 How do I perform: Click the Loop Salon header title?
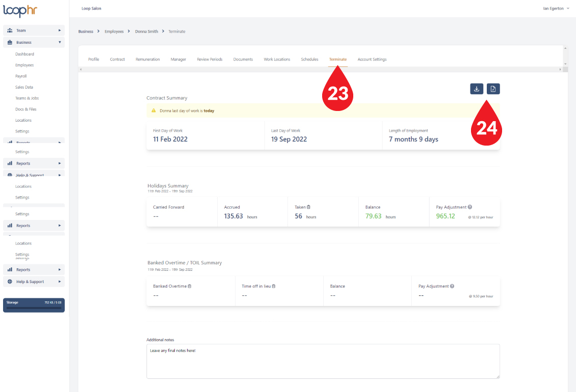[91, 9]
